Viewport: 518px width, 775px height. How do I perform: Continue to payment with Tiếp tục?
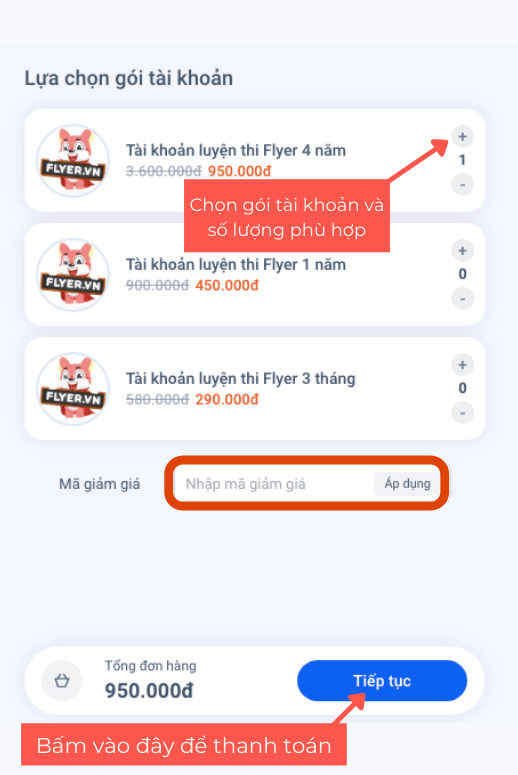[x=382, y=681]
